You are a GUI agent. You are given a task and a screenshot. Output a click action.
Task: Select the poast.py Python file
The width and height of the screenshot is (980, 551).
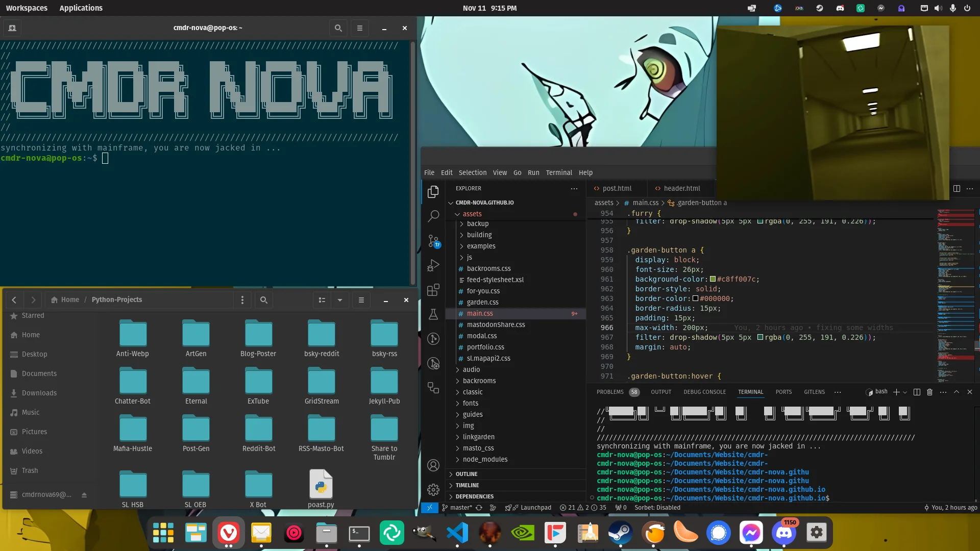(x=321, y=489)
